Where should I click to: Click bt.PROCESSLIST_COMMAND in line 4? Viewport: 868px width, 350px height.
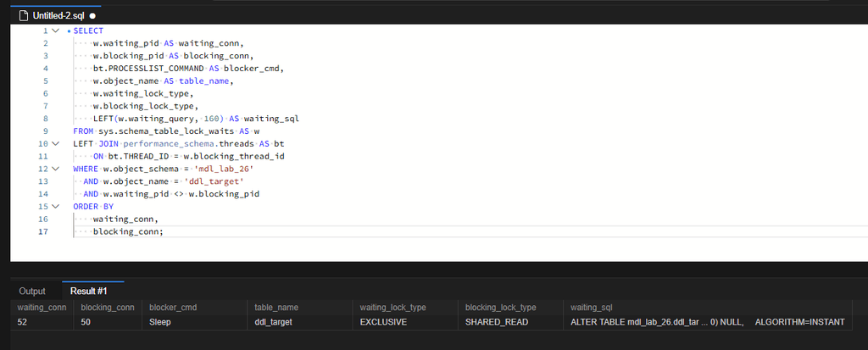[148, 69]
